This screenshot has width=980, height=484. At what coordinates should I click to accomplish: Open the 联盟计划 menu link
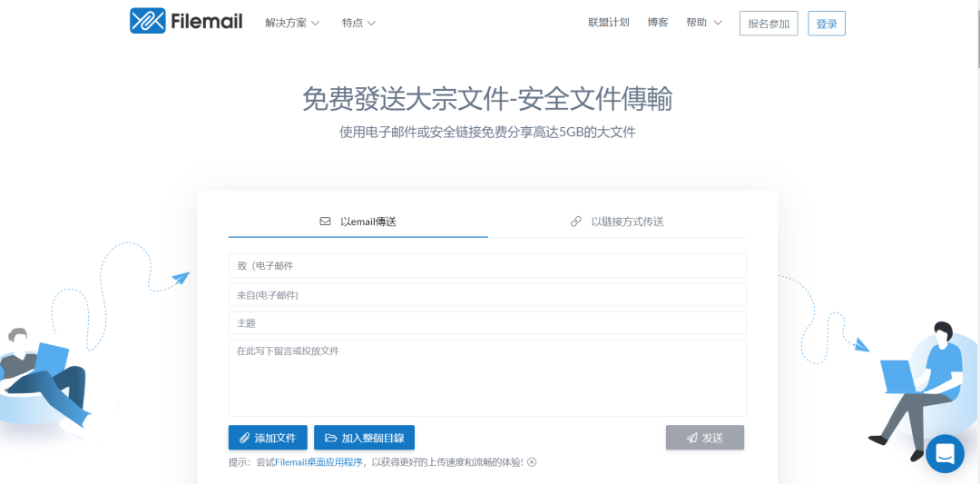tap(608, 23)
